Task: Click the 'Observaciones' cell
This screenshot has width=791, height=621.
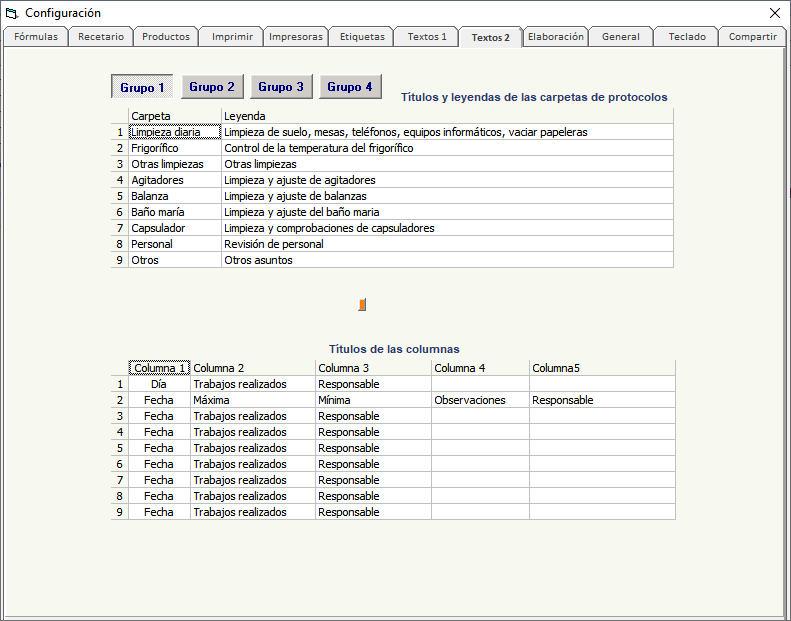Action: [x=481, y=401]
